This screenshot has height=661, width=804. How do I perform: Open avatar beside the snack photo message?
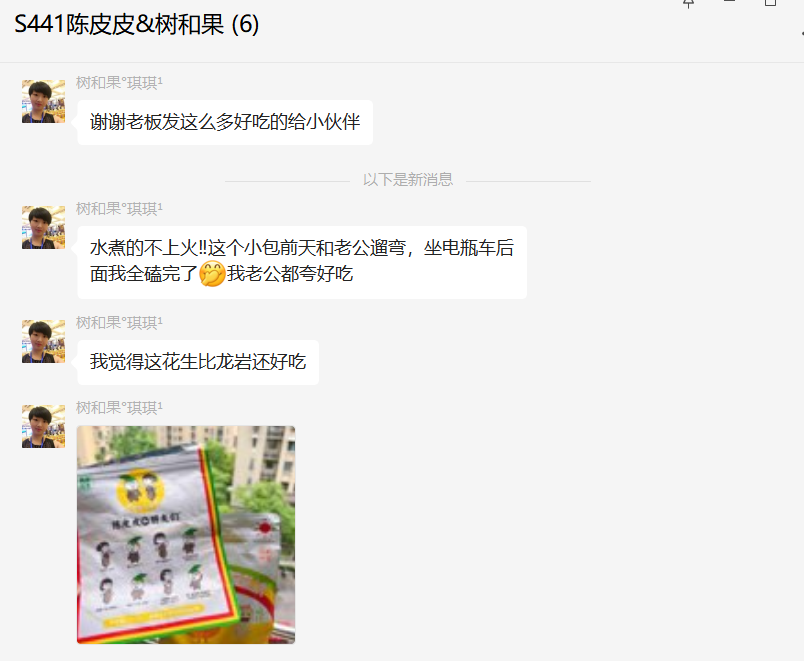43,426
